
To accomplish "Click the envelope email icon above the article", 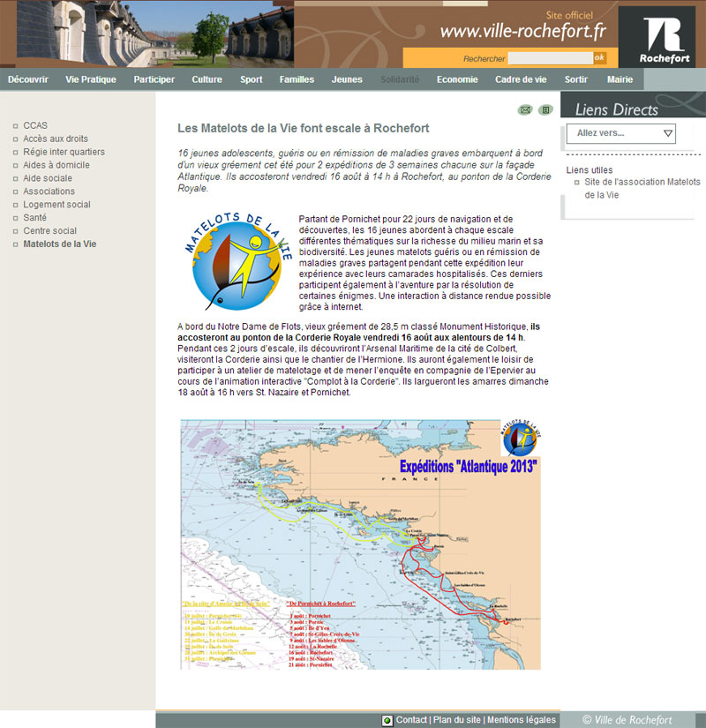I will pyautogui.click(x=525, y=110).
